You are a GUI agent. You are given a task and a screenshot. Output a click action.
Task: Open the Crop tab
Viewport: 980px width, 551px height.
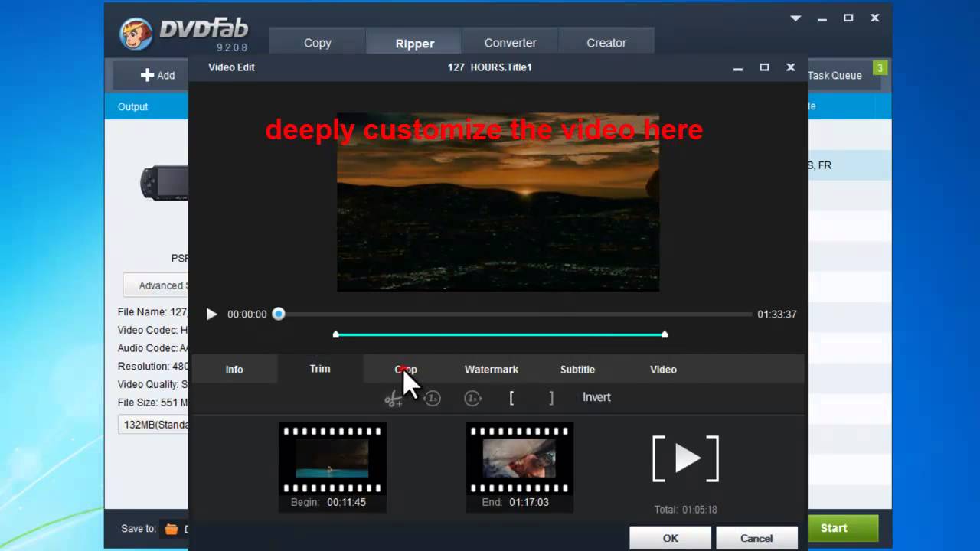406,370
